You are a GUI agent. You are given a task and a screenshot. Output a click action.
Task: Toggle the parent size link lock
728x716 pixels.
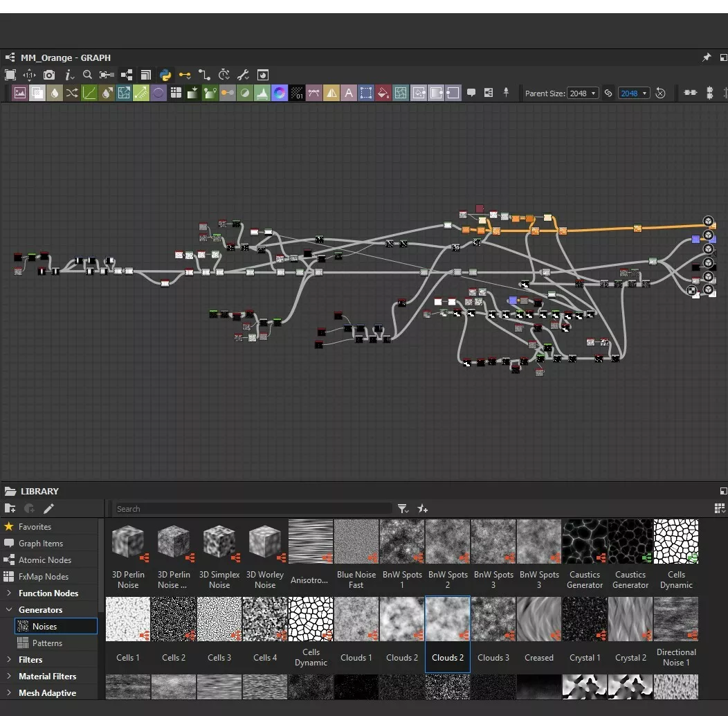608,93
